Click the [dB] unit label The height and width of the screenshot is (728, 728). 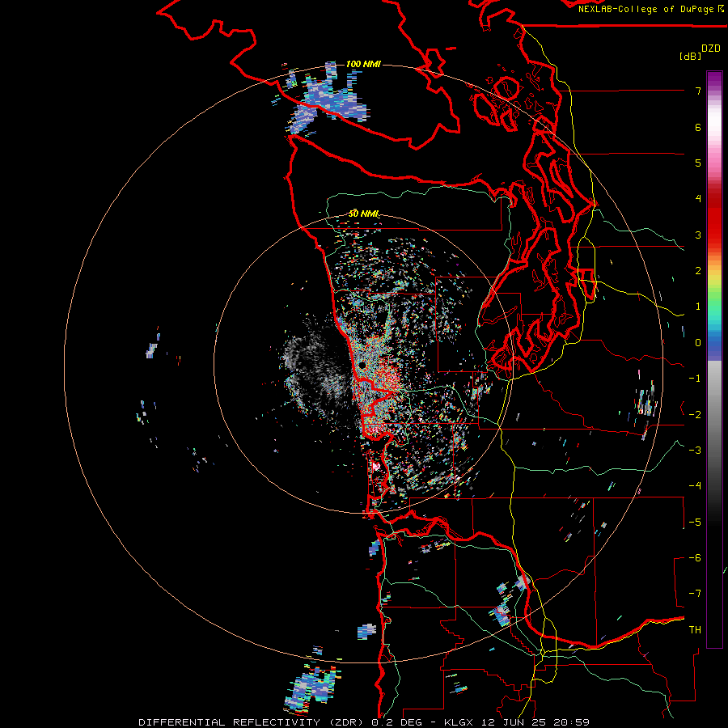tap(690, 56)
